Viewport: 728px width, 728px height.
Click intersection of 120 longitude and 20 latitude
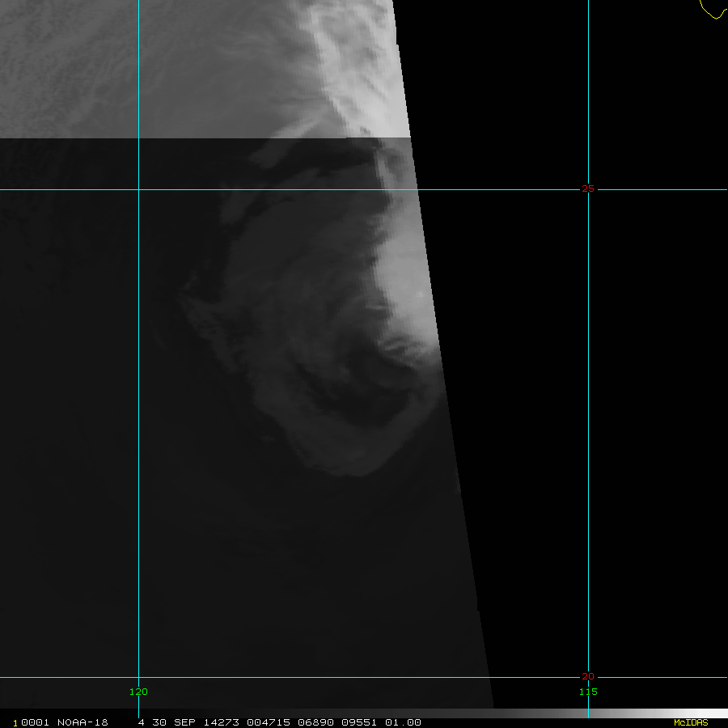[139, 677]
